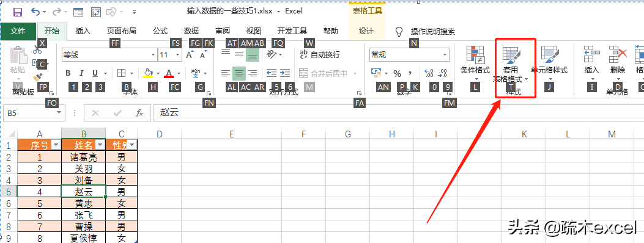The width and height of the screenshot is (644, 243).
Task: Apply yellow fill color bucket
Action: coord(148,73)
